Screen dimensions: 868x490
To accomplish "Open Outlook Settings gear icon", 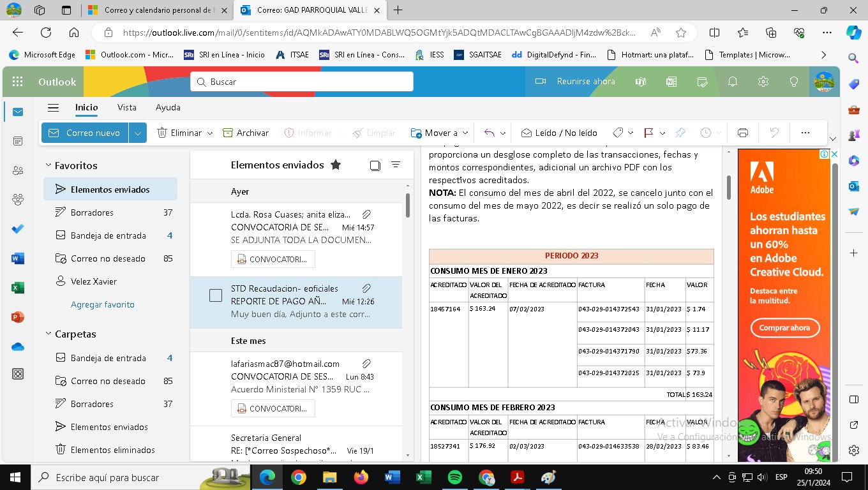I will tap(763, 82).
